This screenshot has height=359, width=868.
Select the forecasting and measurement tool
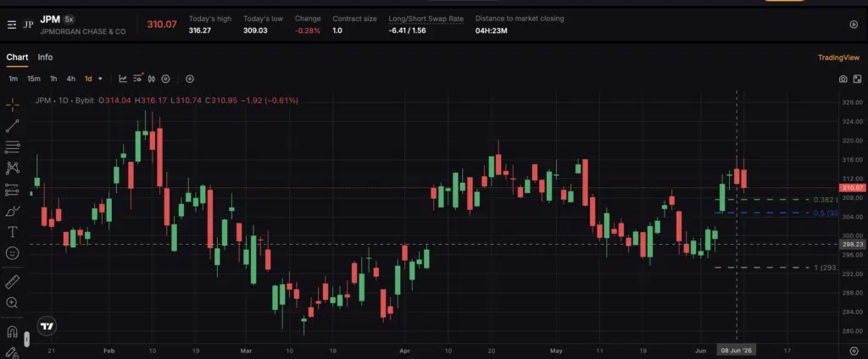[12, 190]
